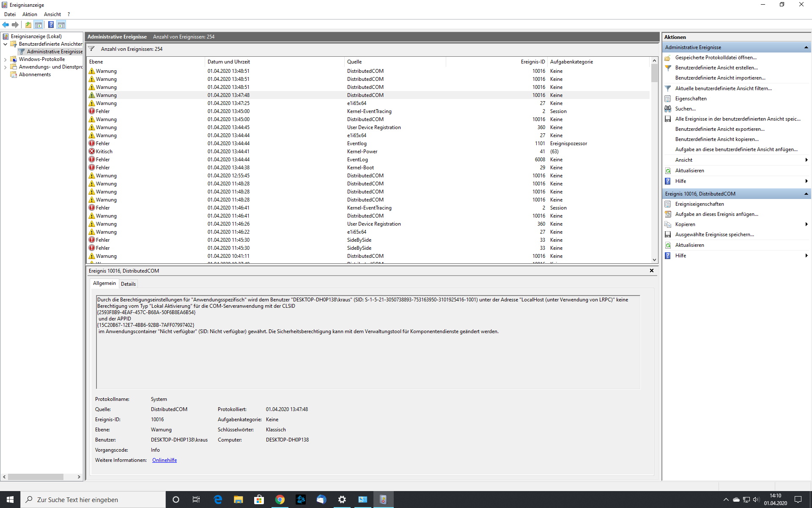Open Chrome from the taskbar

pos(280,500)
